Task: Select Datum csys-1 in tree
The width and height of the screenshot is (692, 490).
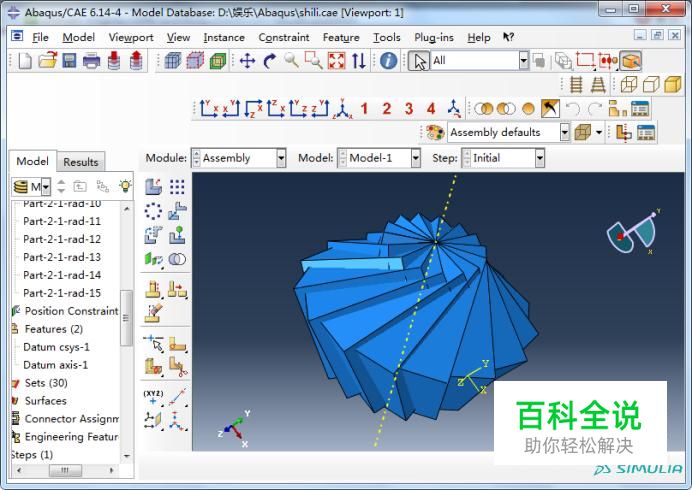Action: (x=56, y=347)
